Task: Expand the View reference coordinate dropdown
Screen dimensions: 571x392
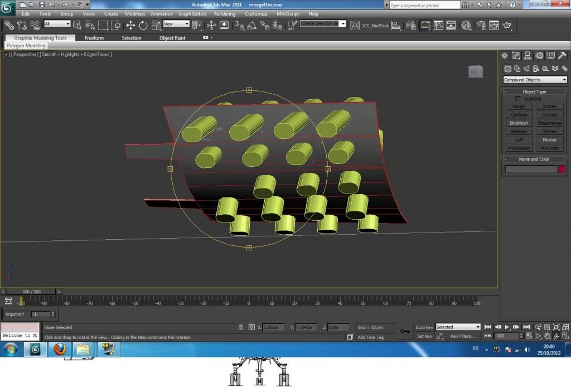Action: 176,24
